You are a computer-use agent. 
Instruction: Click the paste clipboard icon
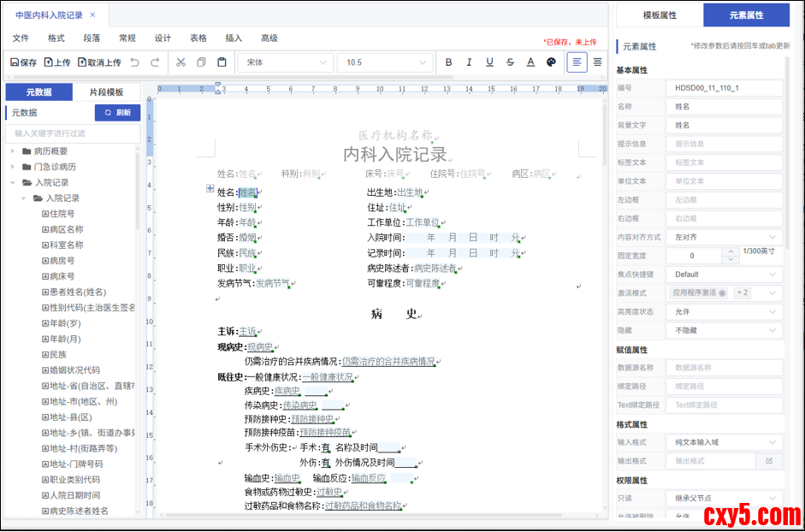(x=222, y=62)
